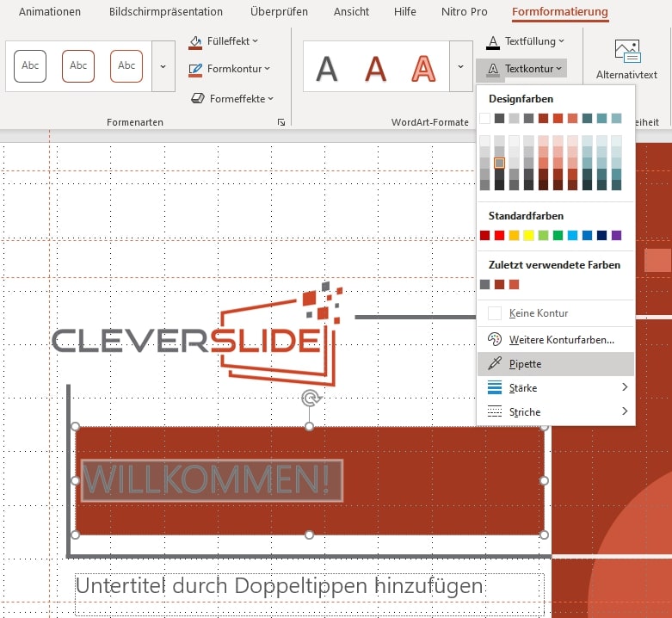
Task: Pick the brown-red recently used color
Action: point(499,285)
